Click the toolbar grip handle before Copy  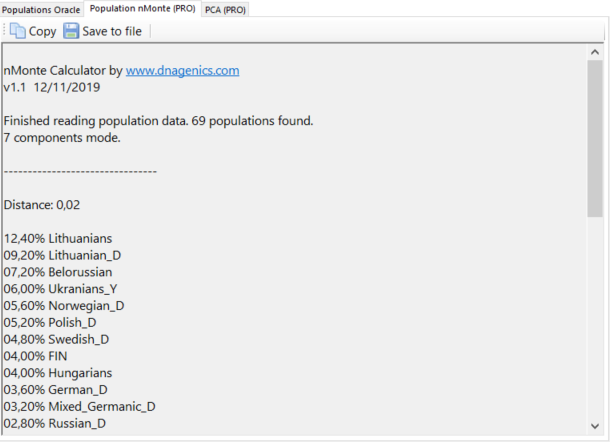(x=4, y=31)
